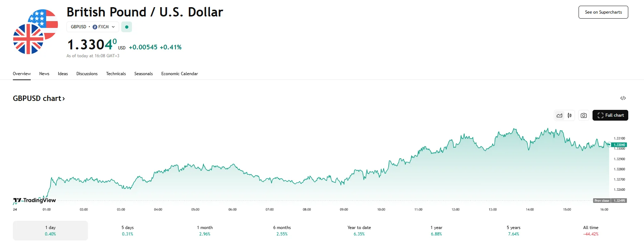Image resolution: width=644 pixels, height=243 pixels.
Task: Click See on Supercharts button
Action: pyautogui.click(x=603, y=12)
